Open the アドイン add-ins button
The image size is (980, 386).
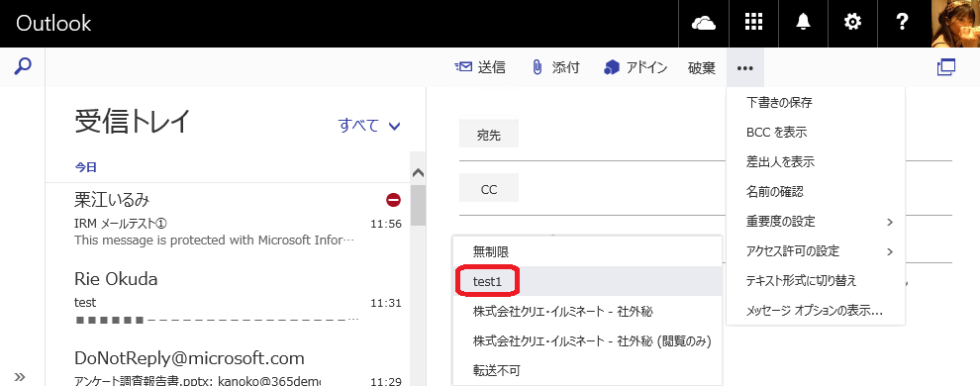(636, 67)
